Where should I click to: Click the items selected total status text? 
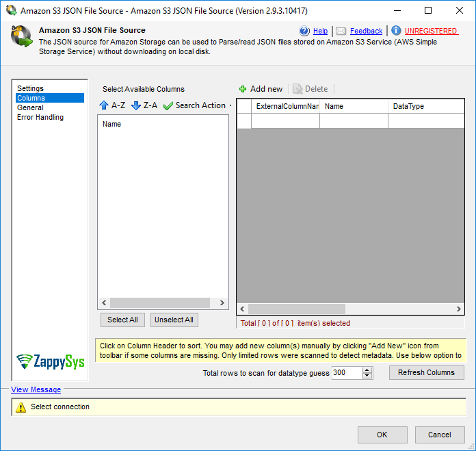click(x=295, y=323)
